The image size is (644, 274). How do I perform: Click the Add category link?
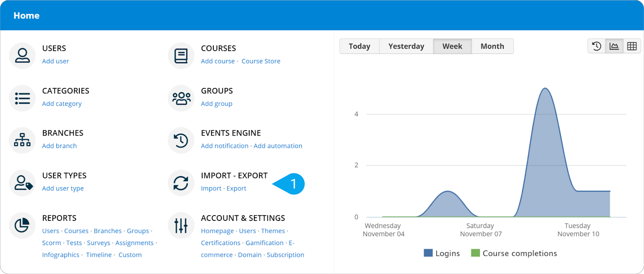coord(62,104)
